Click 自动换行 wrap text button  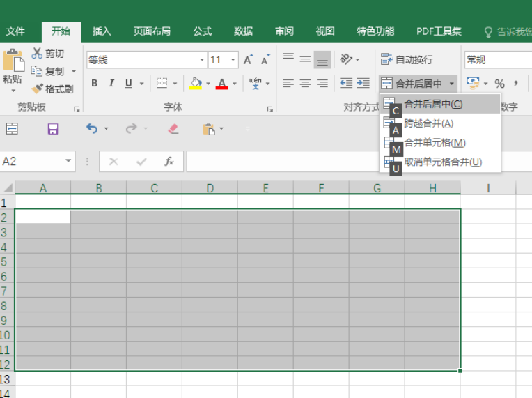407,59
